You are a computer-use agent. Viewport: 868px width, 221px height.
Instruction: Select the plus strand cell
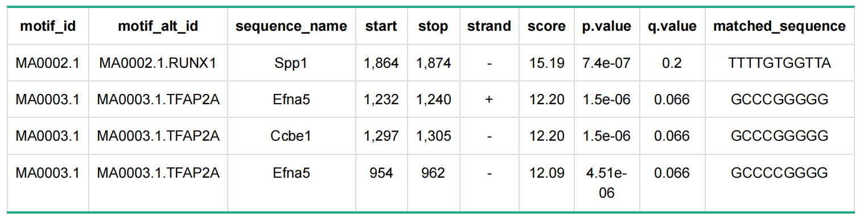(x=489, y=100)
